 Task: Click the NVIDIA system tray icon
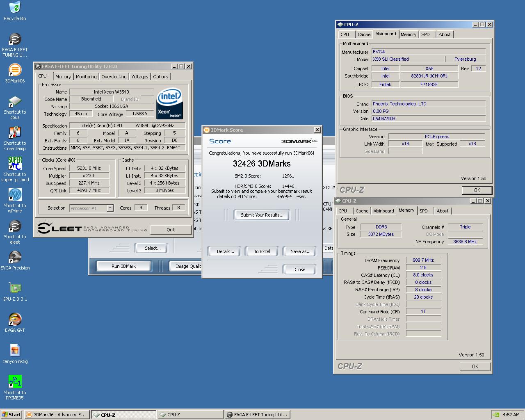(x=496, y=414)
